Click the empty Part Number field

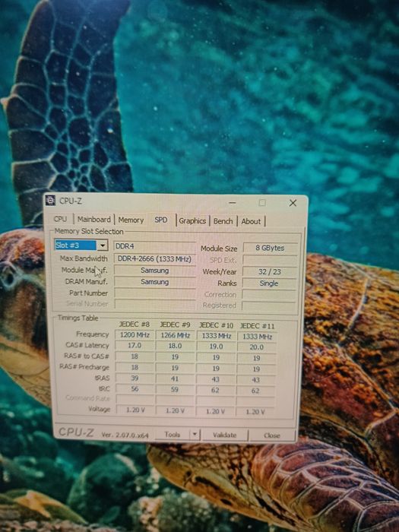155,293
